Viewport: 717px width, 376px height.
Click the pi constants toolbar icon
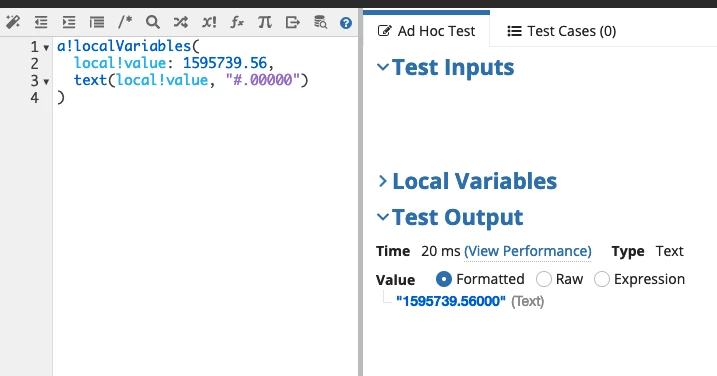click(x=265, y=22)
